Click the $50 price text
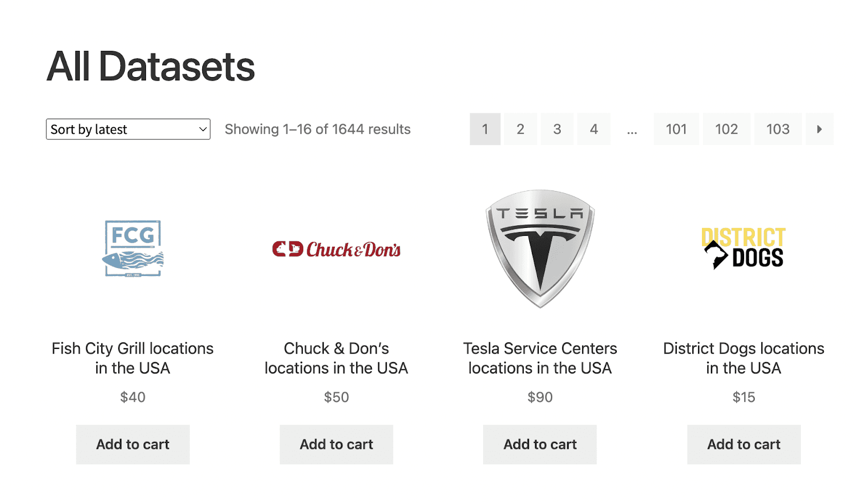Screen dimensions: 856x504 [x=337, y=397]
